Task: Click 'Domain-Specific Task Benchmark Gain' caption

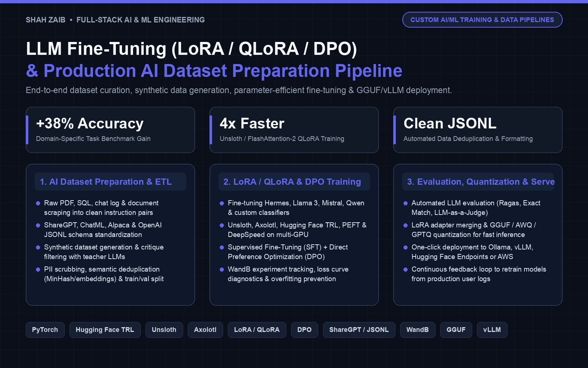Action: click(93, 139)
